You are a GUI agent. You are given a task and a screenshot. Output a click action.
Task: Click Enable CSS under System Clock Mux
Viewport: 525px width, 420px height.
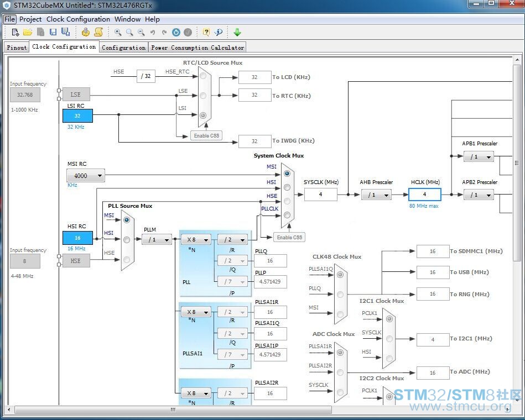coord(289,237)
